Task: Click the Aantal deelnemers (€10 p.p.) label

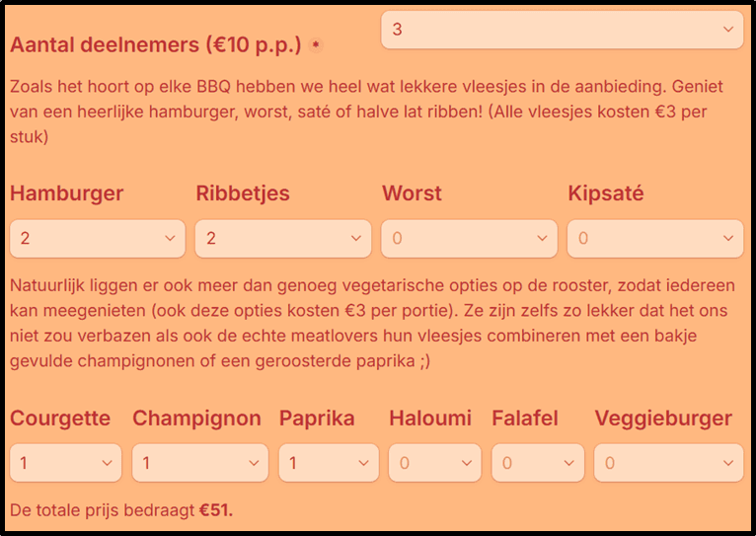Action: (157, 44)
